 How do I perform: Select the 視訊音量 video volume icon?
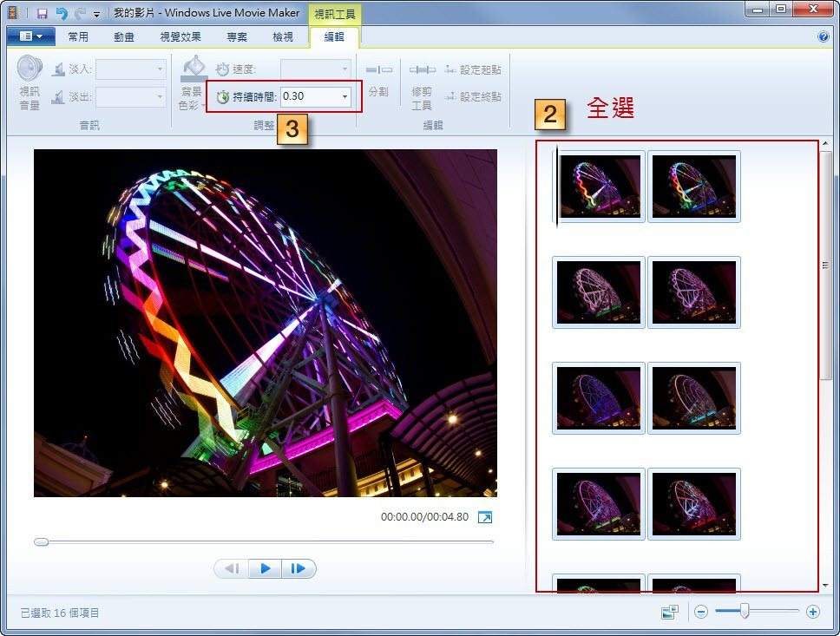[27, 78]
